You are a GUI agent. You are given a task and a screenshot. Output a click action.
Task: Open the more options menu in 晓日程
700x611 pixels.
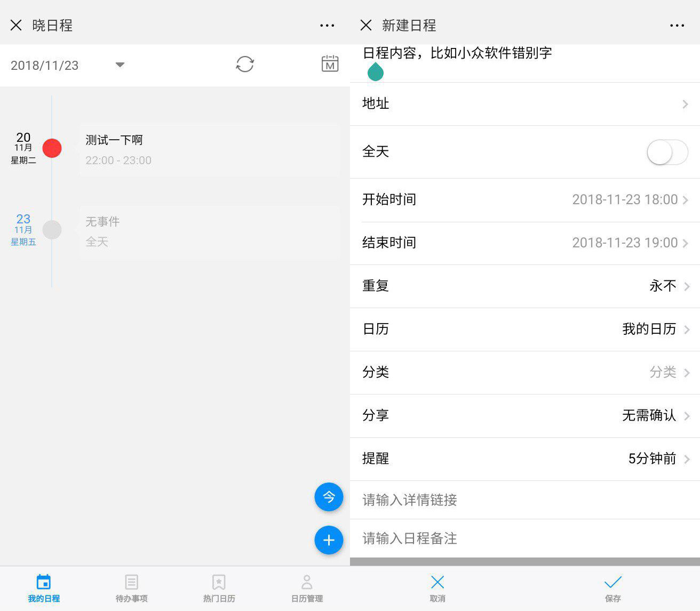327,25
